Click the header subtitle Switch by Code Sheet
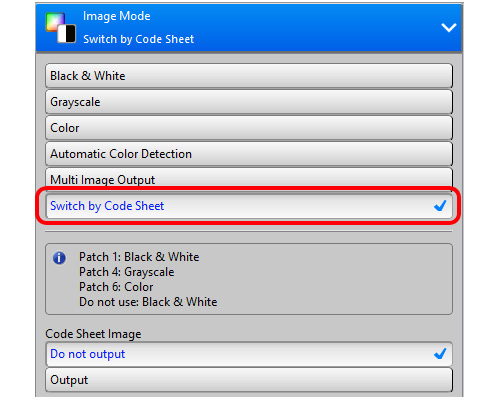This screenshot has height=400, width=500. click(x=139, y=39)
